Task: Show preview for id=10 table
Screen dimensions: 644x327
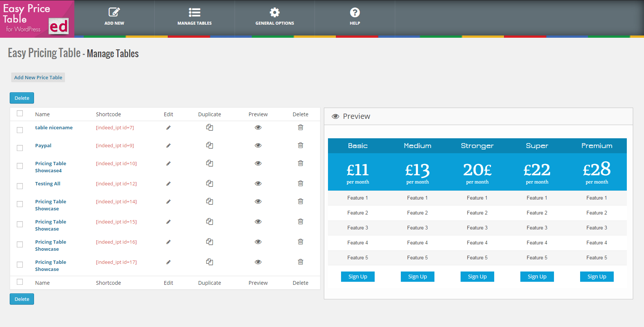Action: [258, 163]
